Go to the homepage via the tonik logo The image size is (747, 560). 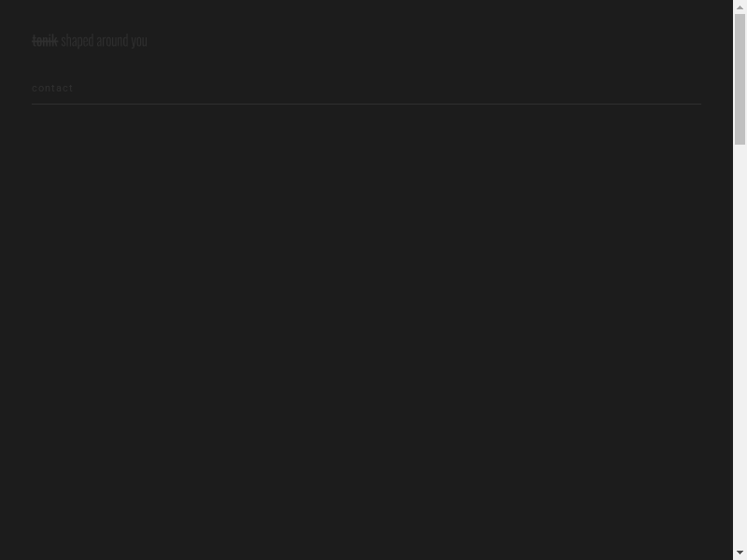tap(45, 41)
